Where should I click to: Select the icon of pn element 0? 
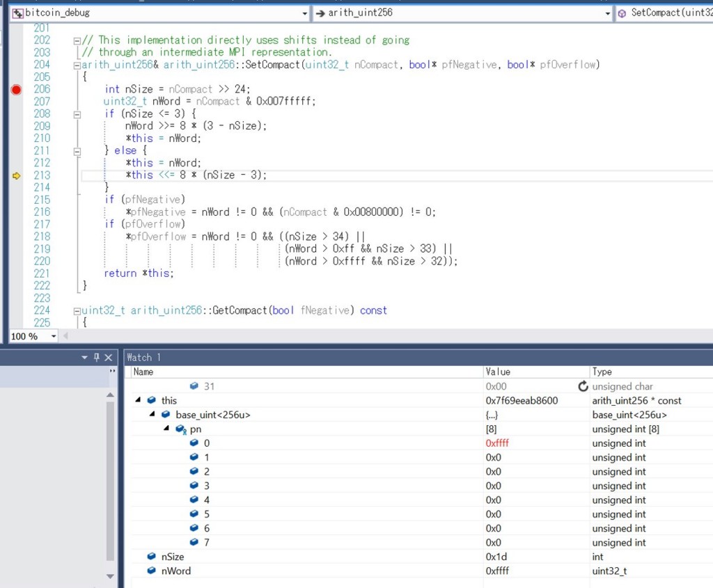(194, 443)
